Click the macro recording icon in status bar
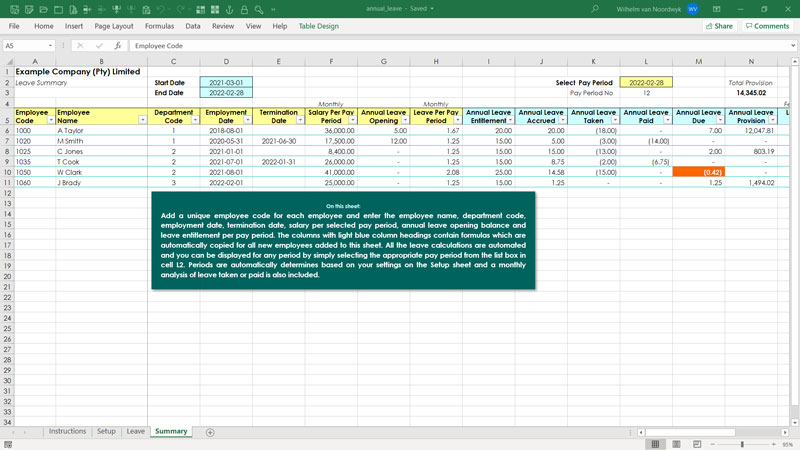The image size is (800, 450). tap(8, 444)
